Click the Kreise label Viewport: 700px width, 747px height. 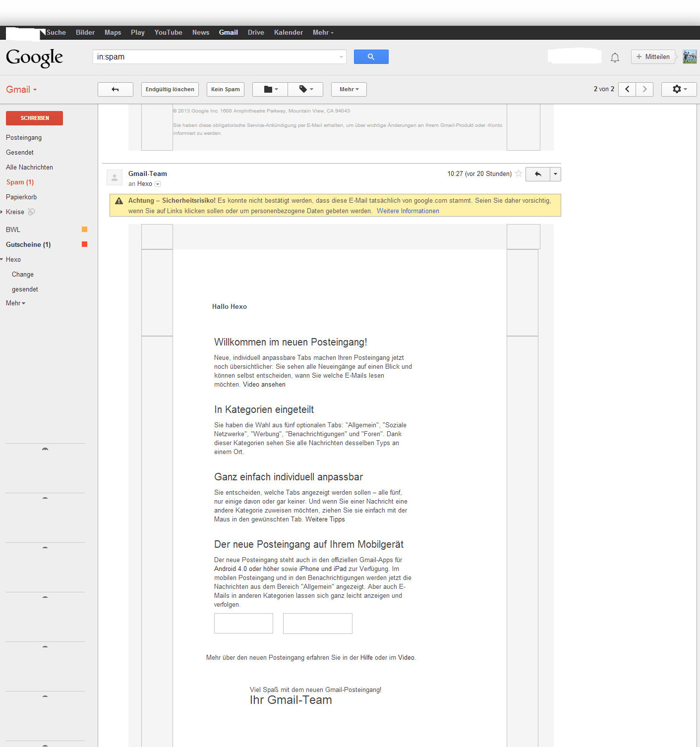(15, 212)
